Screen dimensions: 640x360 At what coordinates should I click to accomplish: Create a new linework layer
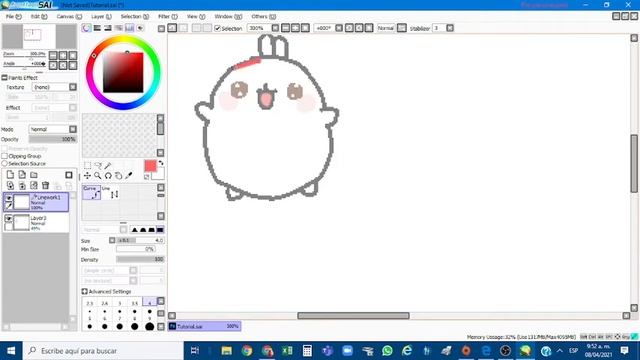22,175
